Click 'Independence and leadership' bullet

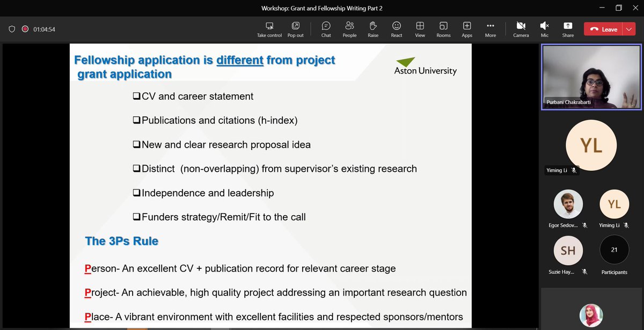pos(203,193)
